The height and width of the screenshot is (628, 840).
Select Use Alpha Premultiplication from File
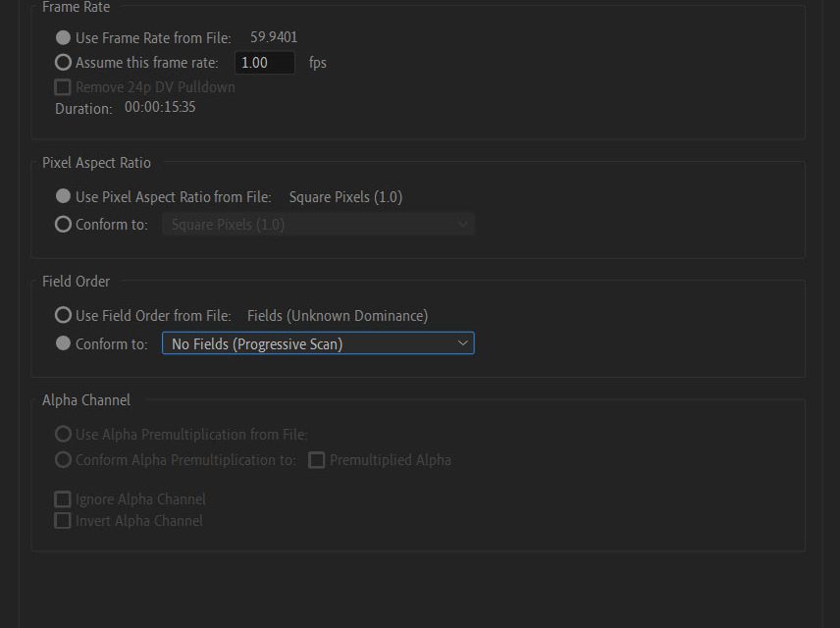(x=64, y=434)
